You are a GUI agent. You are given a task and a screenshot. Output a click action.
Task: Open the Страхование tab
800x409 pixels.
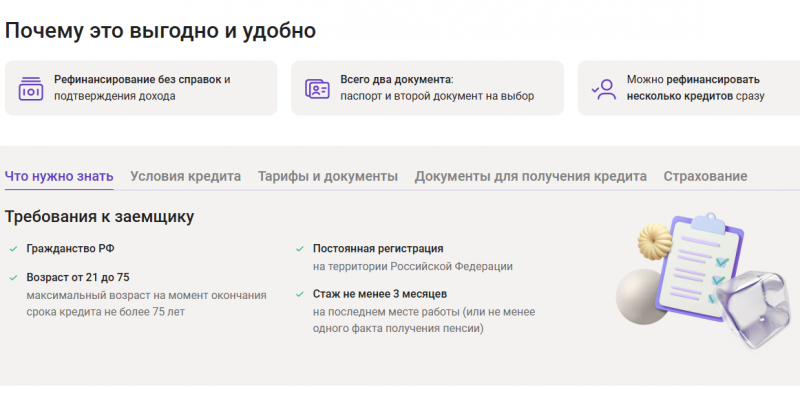pyautogui.click(x=705, y=176)
